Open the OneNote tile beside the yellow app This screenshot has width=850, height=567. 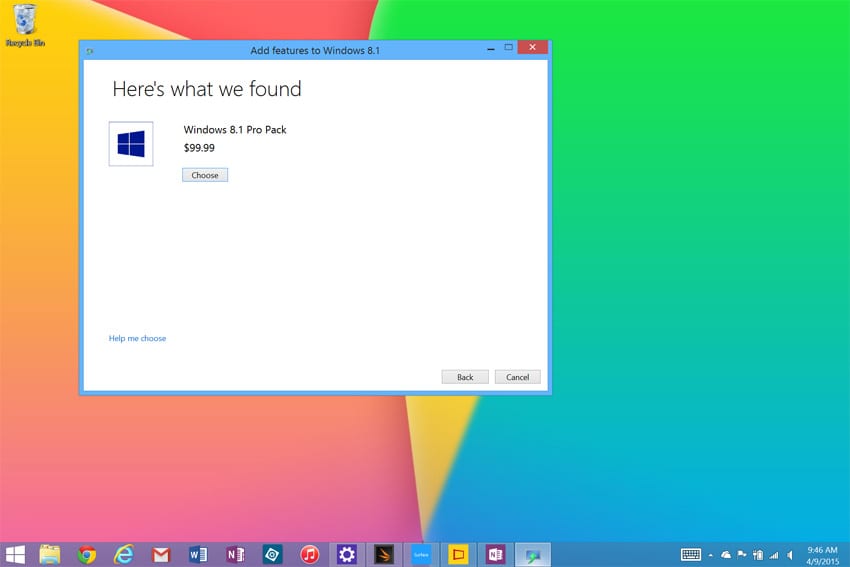[495, 555]
